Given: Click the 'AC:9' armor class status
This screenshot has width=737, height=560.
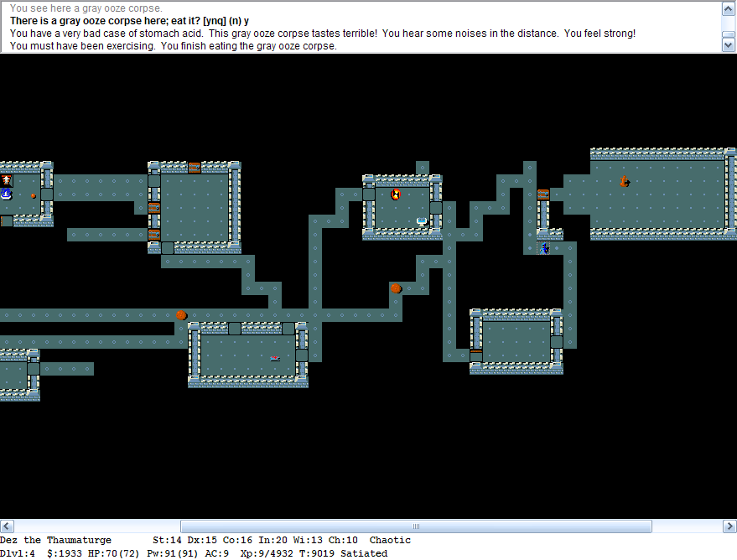Looking at the screenshot, I should click(216, 553).
